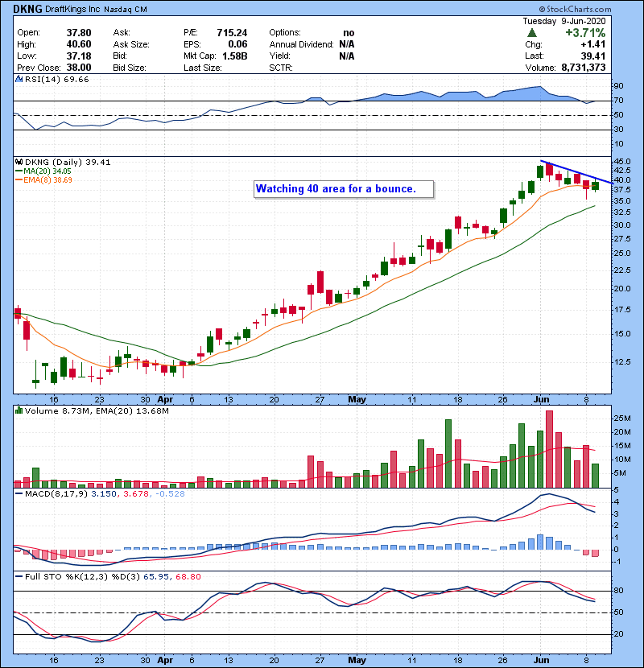This screenshot has height=668, width=644.
Task: Click the Low value 37.18
Action: coord(79,56)
